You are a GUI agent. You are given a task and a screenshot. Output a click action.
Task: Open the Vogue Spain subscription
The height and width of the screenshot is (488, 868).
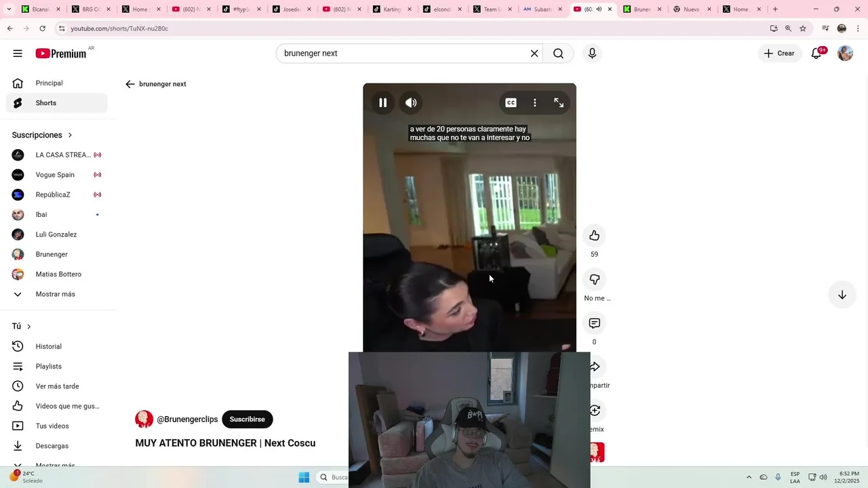tap(57, 175)
